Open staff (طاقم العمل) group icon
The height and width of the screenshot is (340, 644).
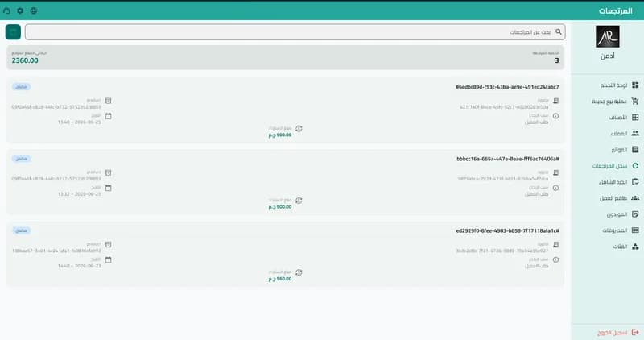(635, 197)
